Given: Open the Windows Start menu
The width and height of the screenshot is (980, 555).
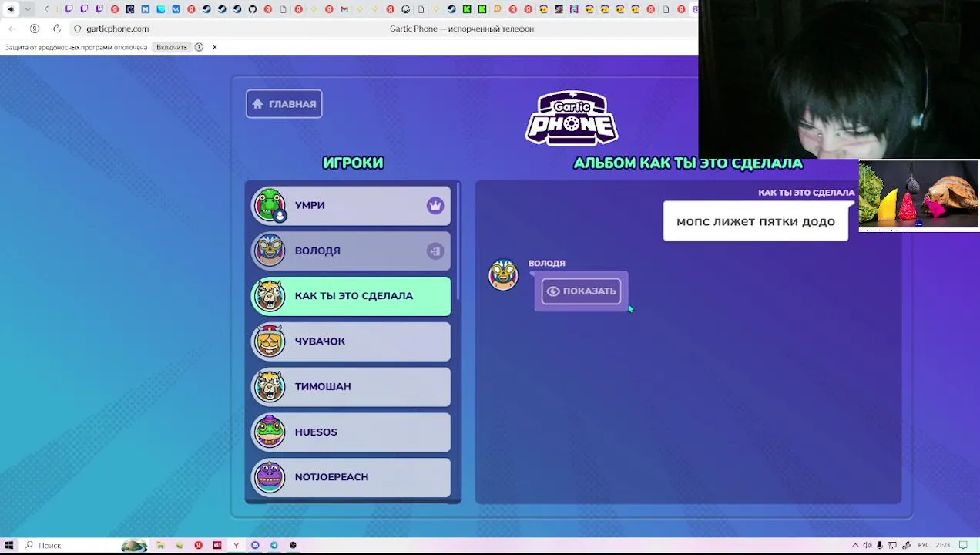Looking at the screenshot, I should tap(9, 546).
